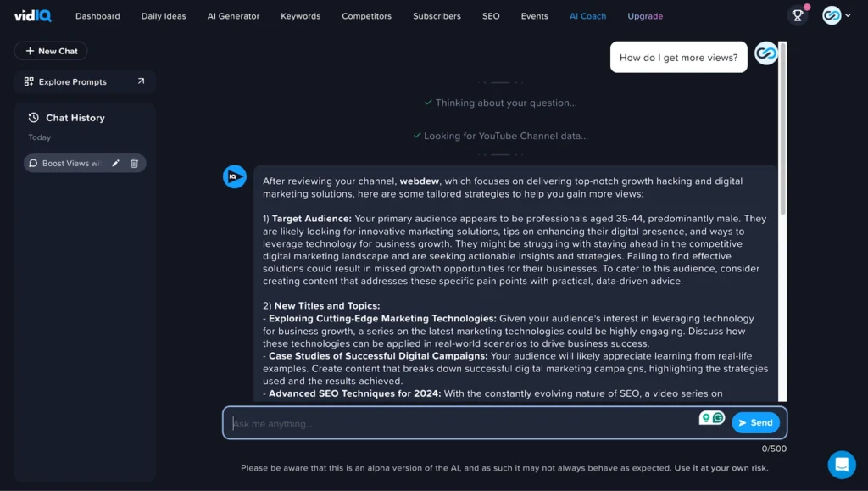Open Explore Prompts panel

point(85,81)
